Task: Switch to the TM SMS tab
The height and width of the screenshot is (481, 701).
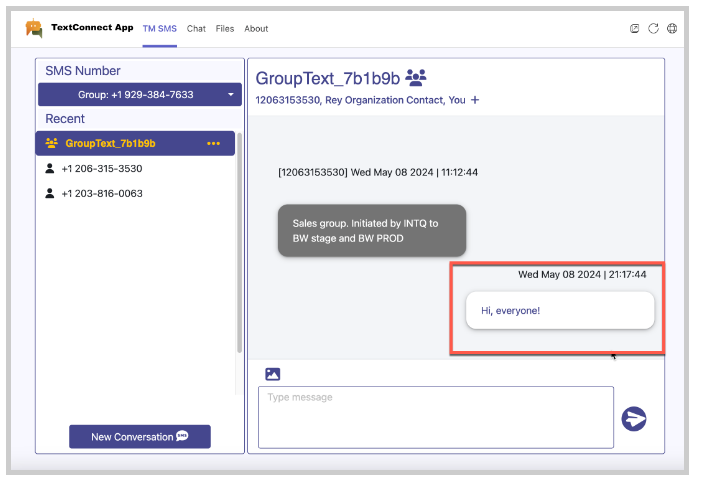Action: 159,28
